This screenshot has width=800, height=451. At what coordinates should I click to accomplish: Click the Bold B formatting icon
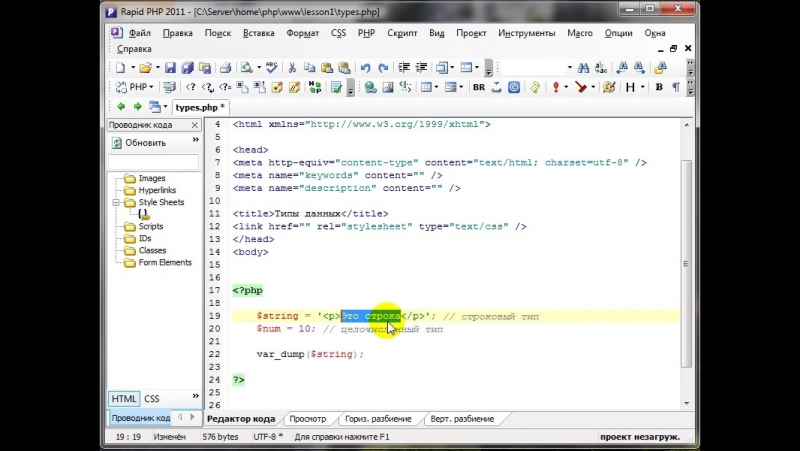[x=657, y=87]
